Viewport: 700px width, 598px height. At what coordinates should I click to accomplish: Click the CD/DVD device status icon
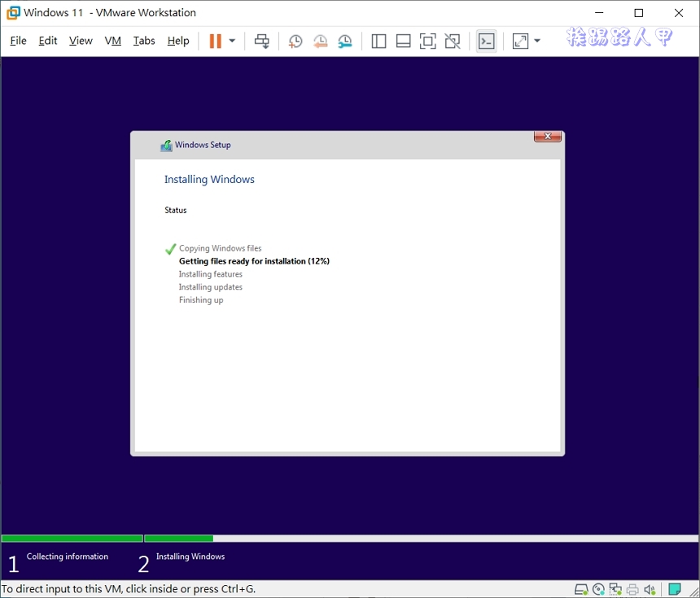click(x=597, y=588)
